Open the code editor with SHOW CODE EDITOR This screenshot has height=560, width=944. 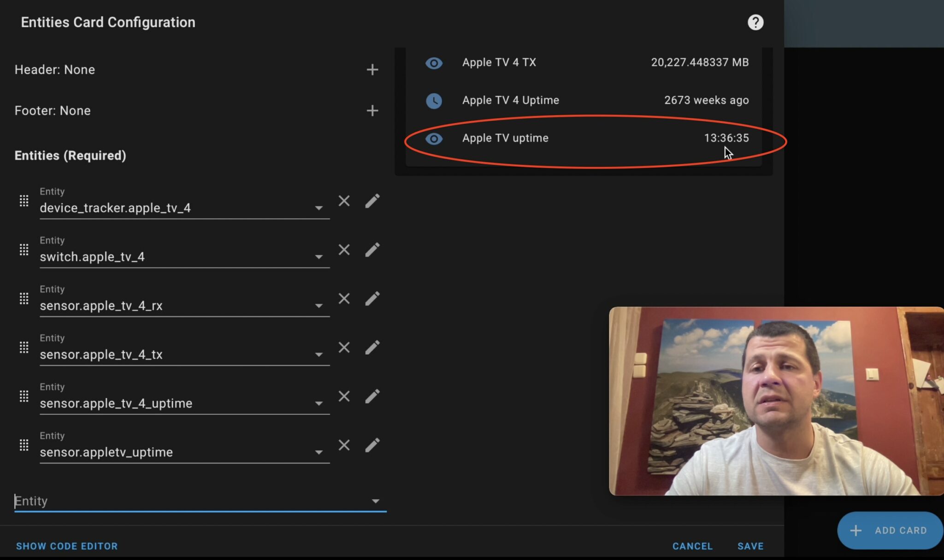coord(67,546)
